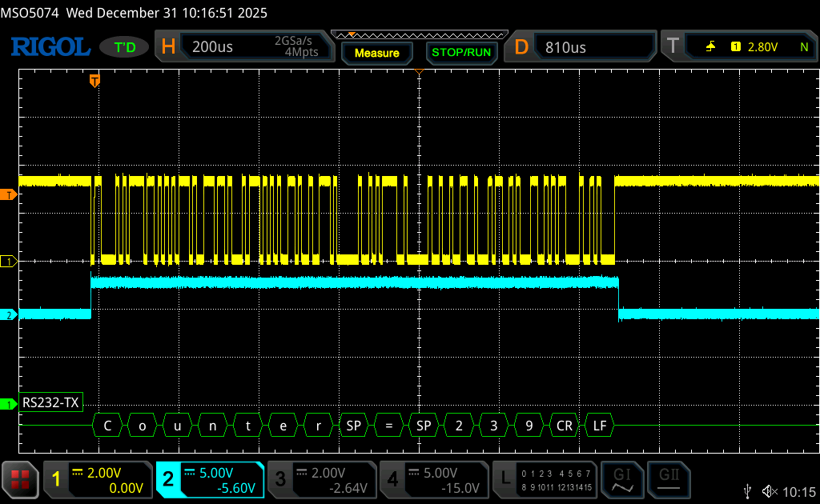Click the RS232-TX decode bus label
The image size is (820, 504).
(x=52, y=404)
